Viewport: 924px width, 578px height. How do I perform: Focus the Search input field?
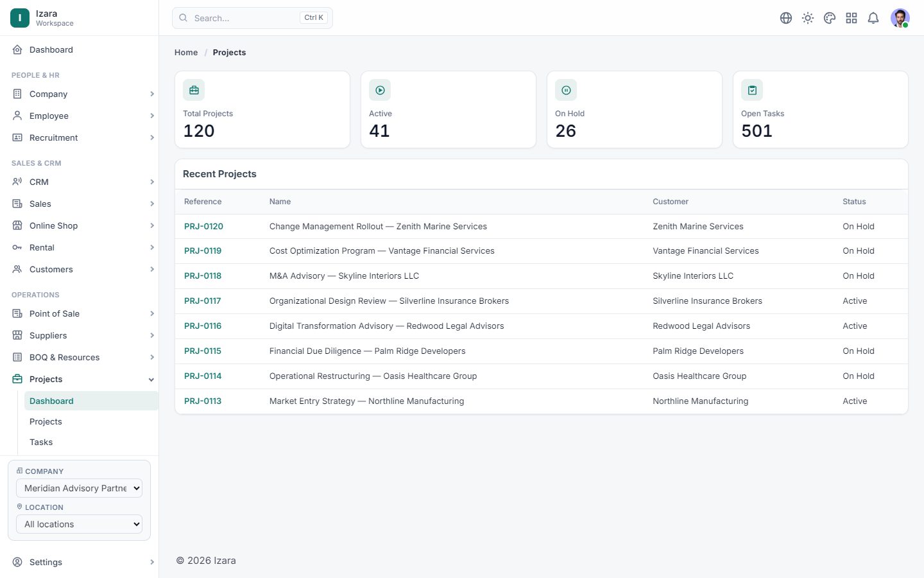pyautogui.click(x=252, y=18)
